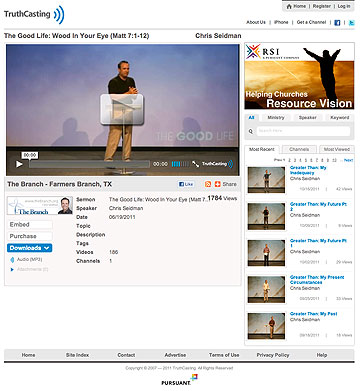Select the All search filter tab
This screenshot has height=391, width=360.
pyautogui.click(x=251, y=118)
